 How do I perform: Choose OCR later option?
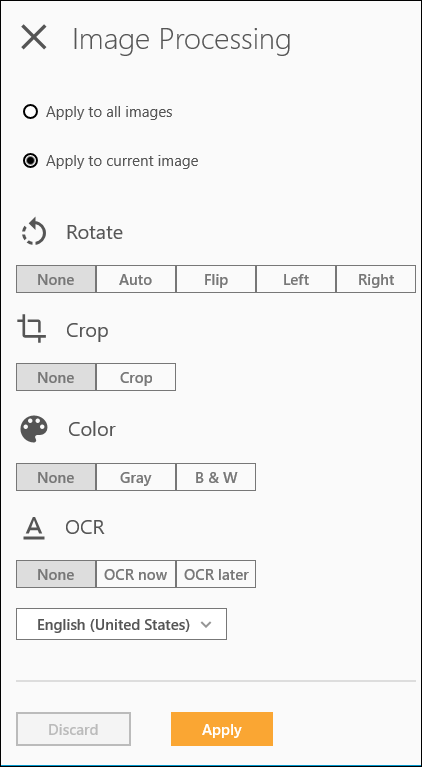click(x=216, y=574)
